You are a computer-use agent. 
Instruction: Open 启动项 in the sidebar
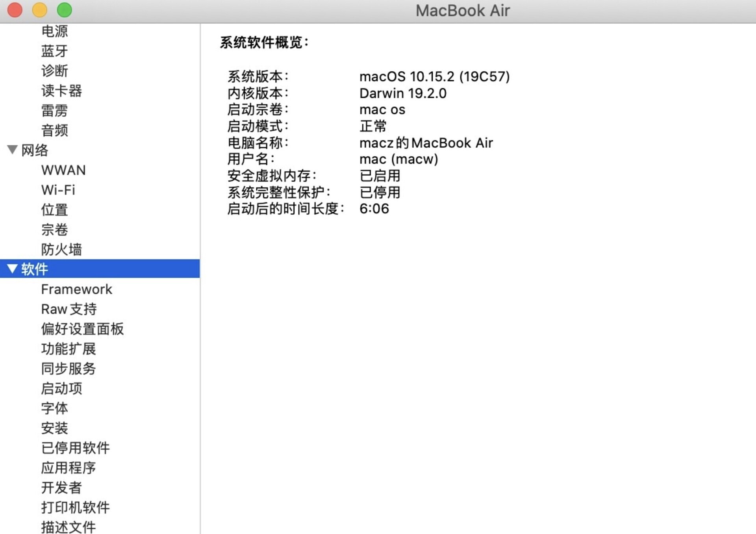tap(61, 388)
